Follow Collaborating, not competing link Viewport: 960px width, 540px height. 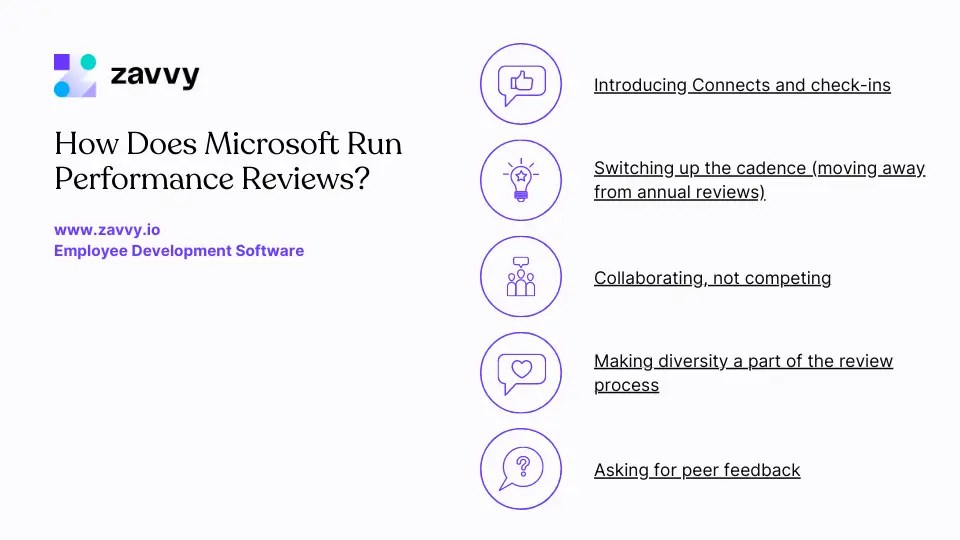[x=712, y=278]
